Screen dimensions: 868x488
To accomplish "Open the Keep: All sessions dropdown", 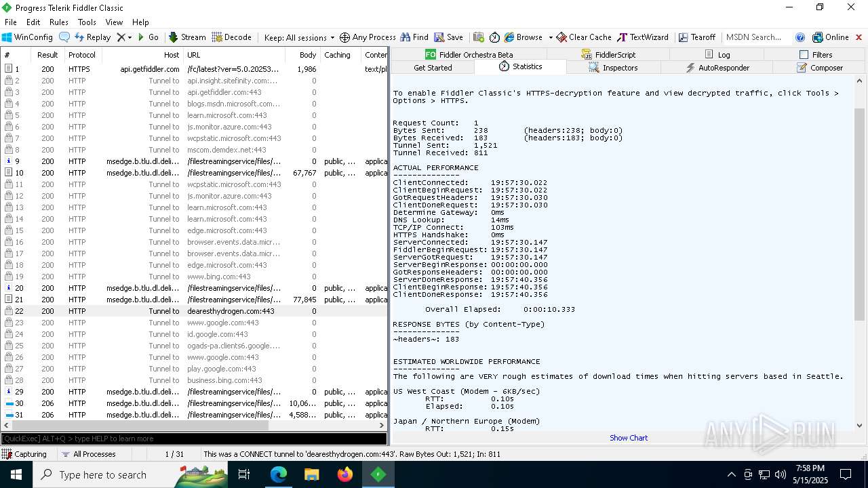I will 299,37.
